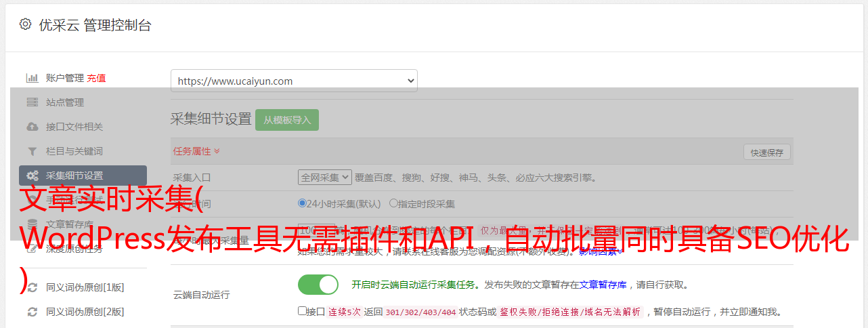Viewport: 868px width, 328px height.
Task: Open 账户管理 in the sidebar
Action: [65, 78]
